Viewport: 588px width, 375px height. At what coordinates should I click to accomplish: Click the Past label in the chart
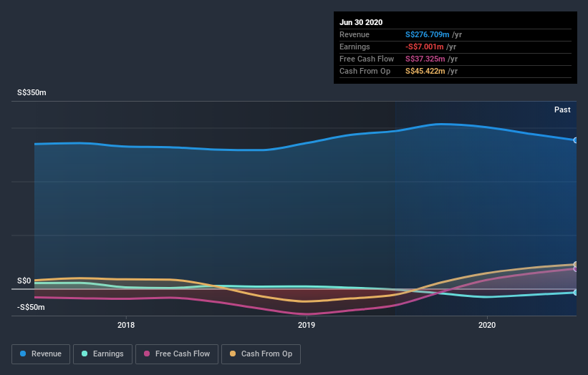tap(562, 109)
